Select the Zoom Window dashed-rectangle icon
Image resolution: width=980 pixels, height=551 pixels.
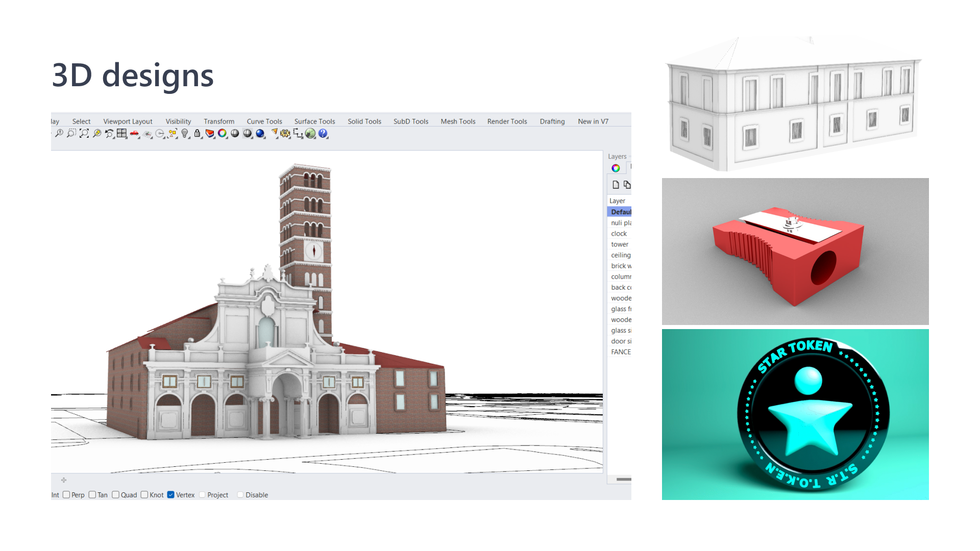71,133
